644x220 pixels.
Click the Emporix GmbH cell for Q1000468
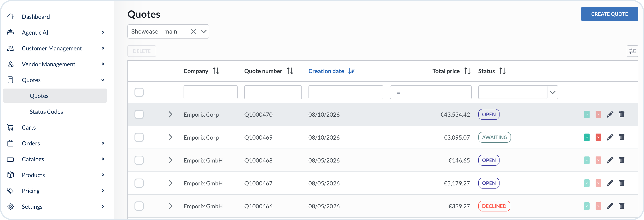(203, 160)
